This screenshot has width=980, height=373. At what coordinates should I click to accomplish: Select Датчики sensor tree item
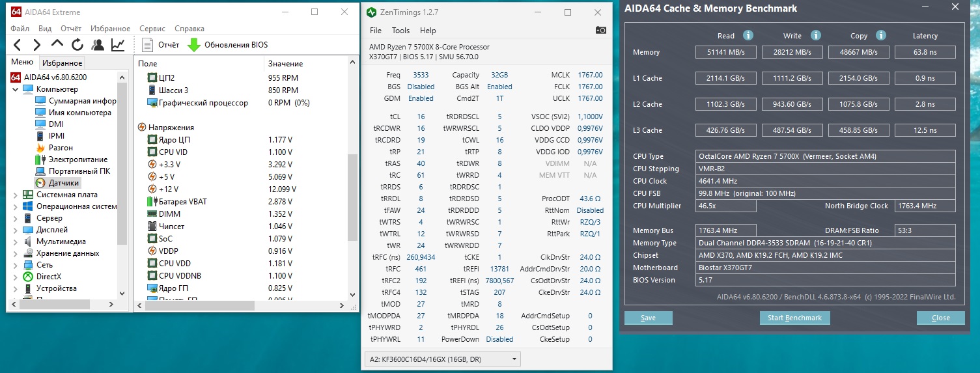[57, 183]
